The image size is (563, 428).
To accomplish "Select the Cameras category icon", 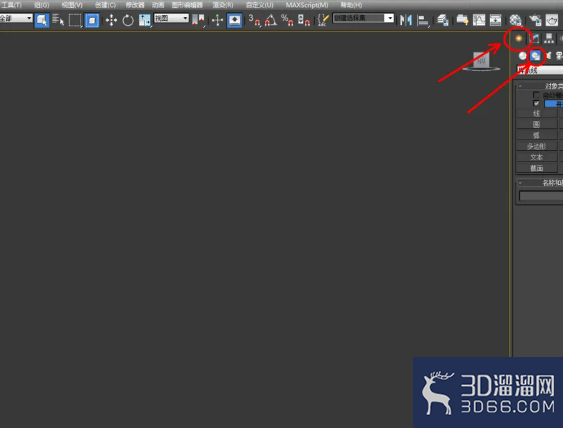I will click(x=559, y=56).
